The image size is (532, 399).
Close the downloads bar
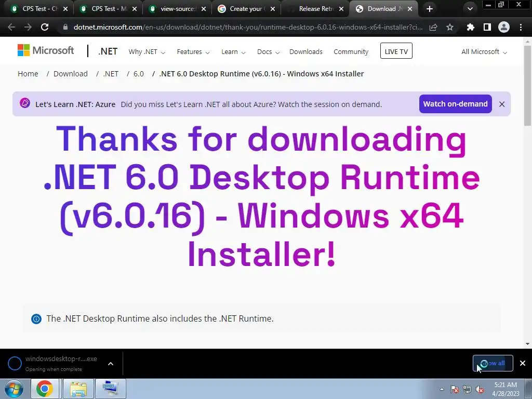click(x=523, y=363)
